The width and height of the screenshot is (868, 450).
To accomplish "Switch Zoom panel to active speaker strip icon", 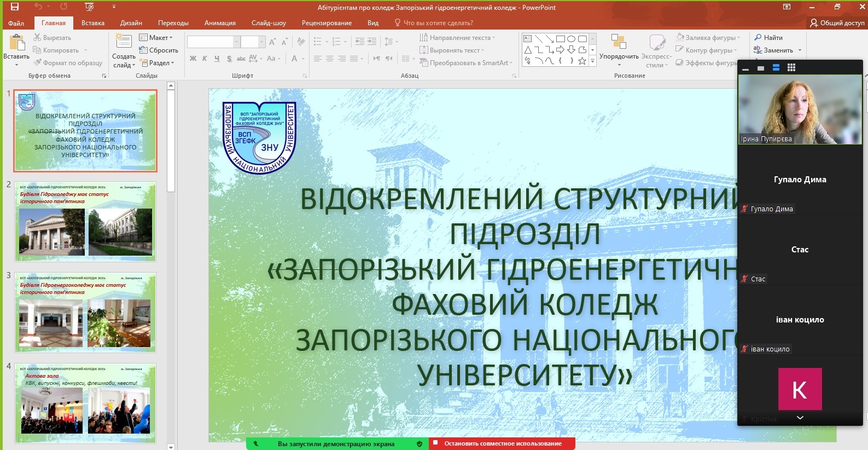I will click(776, 67).
